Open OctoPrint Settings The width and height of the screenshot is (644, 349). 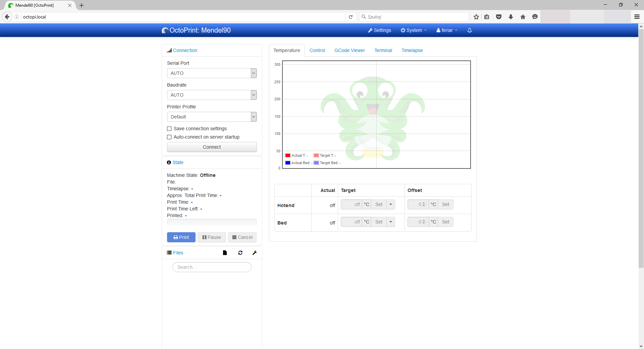(x=379, y=30)
